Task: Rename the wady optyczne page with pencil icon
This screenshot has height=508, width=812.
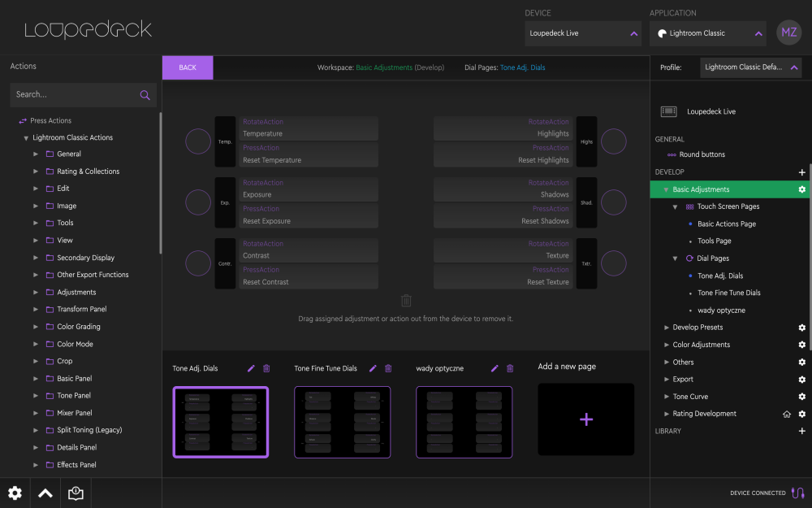Action: click(495, 368)
